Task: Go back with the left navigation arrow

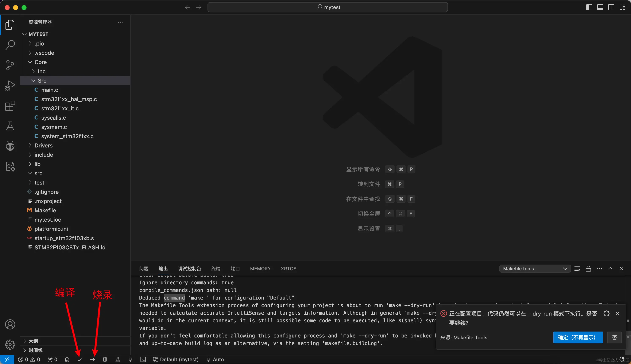Action: pyautogui.click(x=187, y=7)
